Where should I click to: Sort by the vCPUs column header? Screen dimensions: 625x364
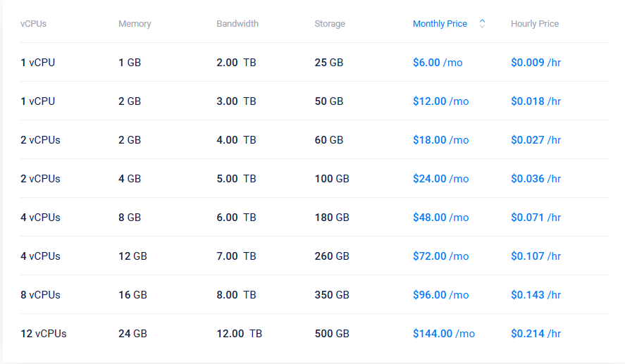(x=33, y=24)
